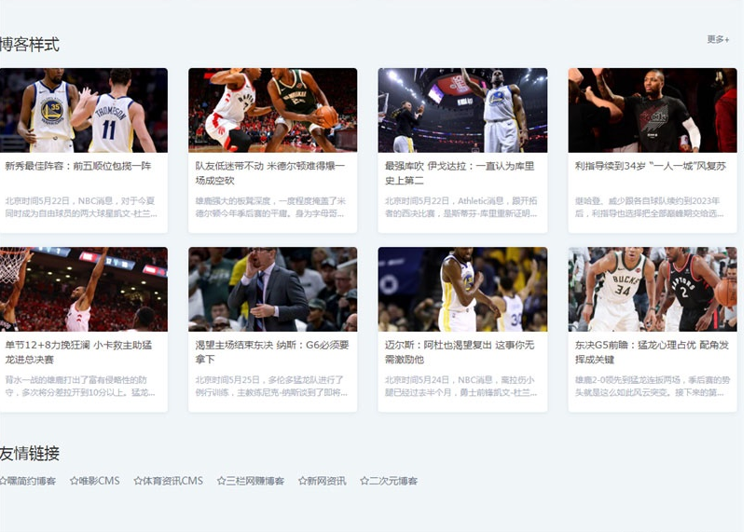Click title 单节12+8力挽狂澜 小卡救主助猛龙进总决赛
Viewport: 756px width, 532px height.
(x=78, y=352)
